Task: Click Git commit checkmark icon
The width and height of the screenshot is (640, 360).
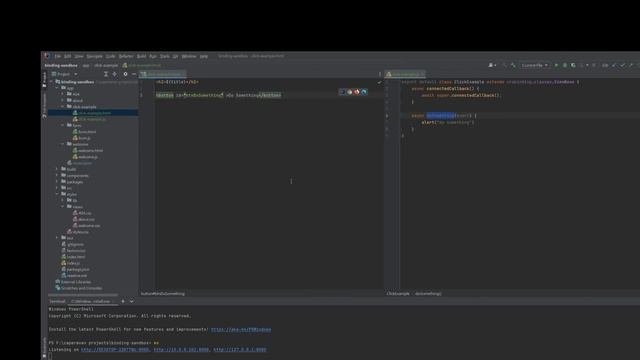Action: (x=622, y=65)
